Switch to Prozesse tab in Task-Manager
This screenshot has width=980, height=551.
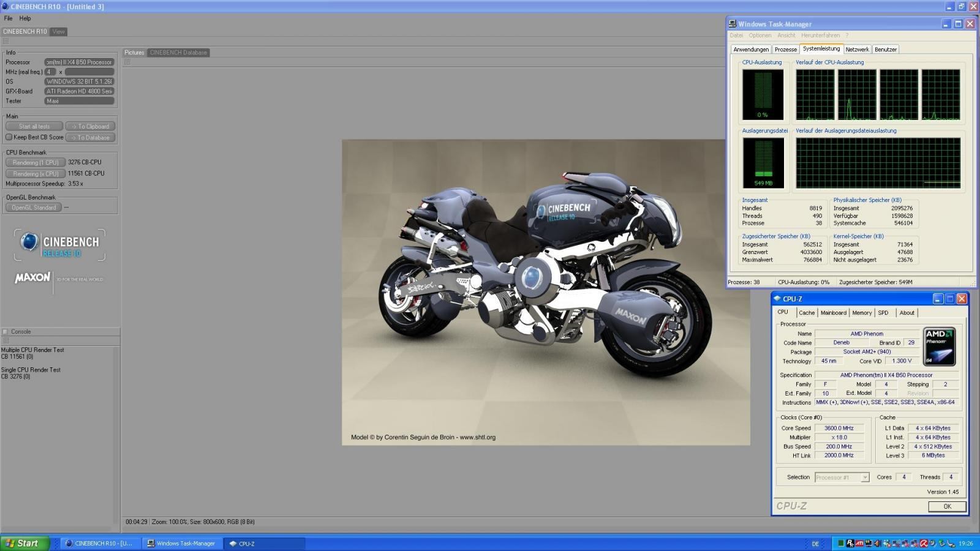click(785, 50)
